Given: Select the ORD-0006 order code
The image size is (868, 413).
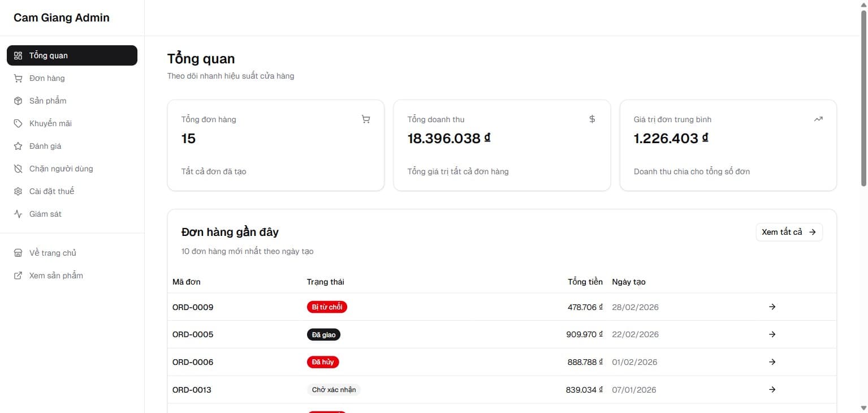Looking at the screenshot, I should coord(193,362).
